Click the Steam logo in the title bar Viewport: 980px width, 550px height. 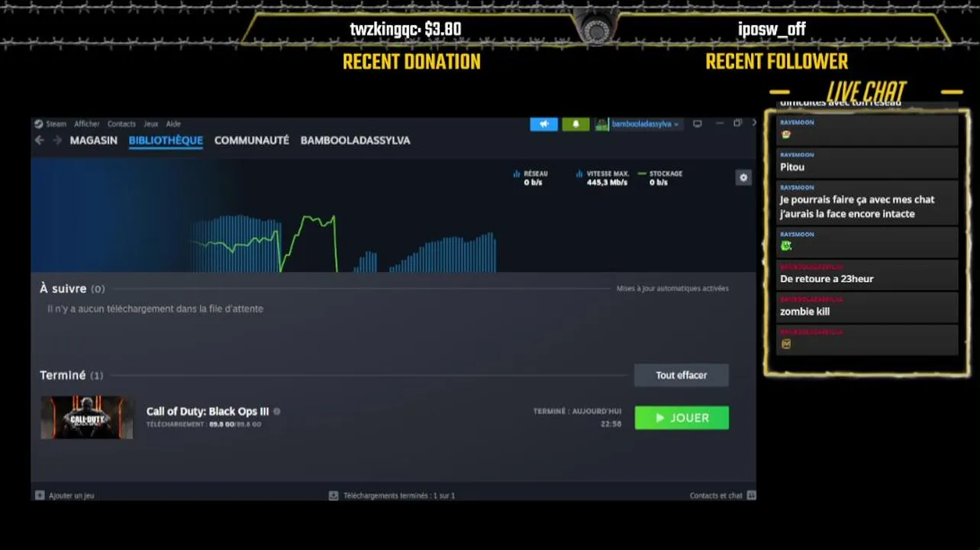tap(39, 124)
